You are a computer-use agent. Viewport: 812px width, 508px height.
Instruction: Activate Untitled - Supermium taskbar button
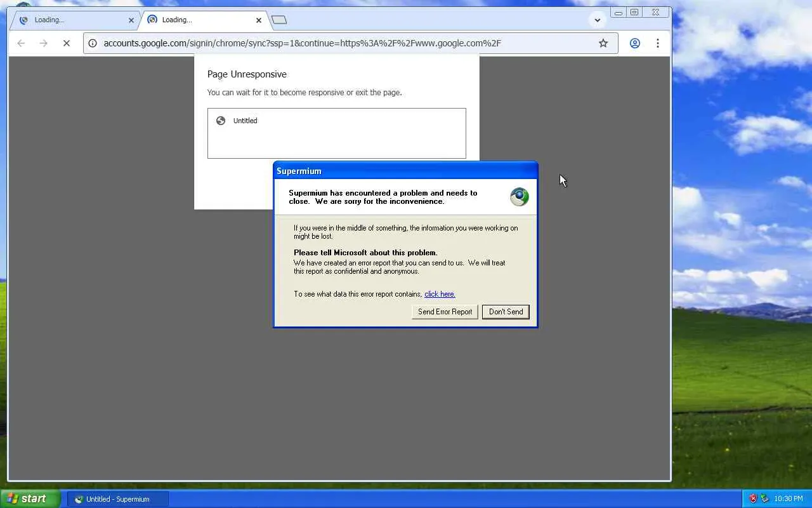click(x=118, y=499)
